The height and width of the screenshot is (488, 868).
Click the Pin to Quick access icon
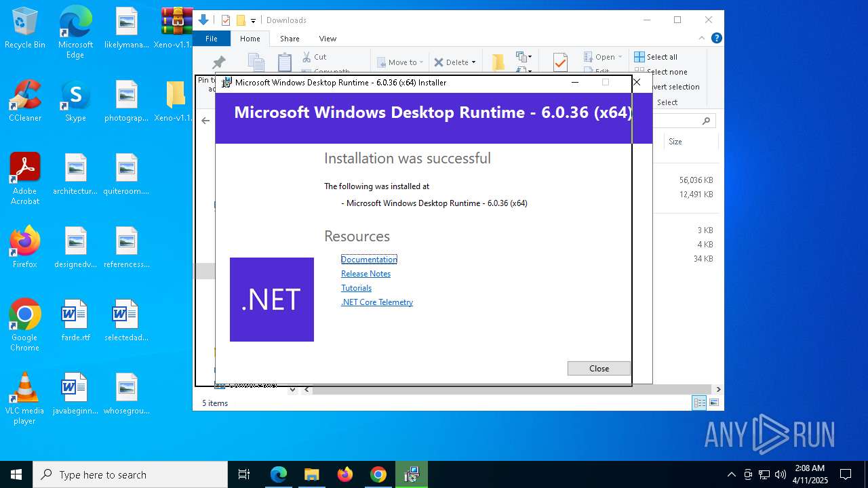tap(218, 62)
